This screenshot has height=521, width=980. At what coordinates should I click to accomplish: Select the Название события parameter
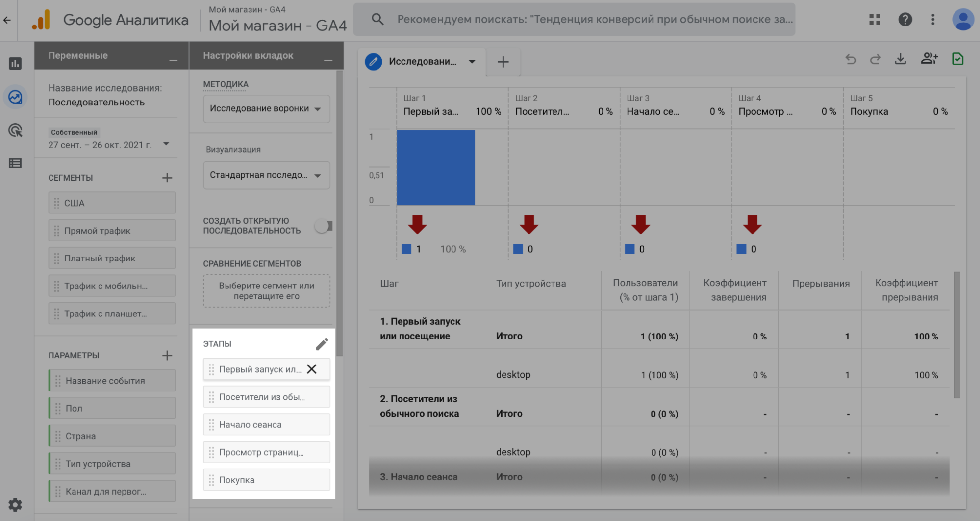click(x=112, y=381)
